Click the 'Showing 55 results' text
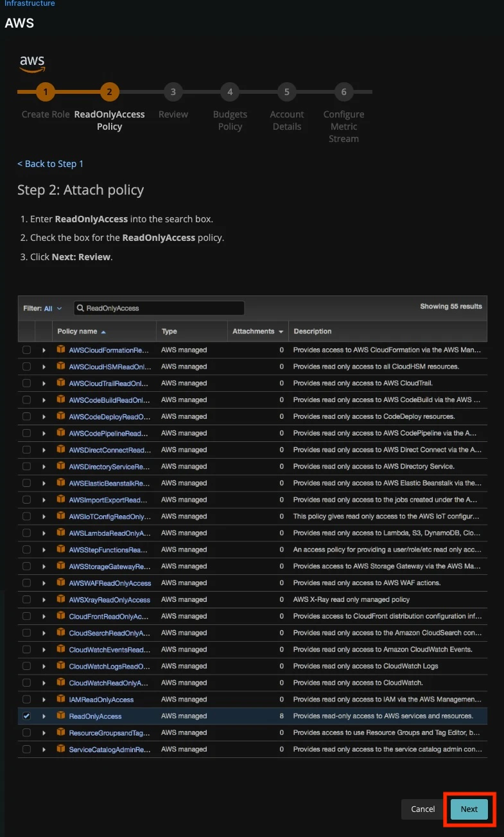Viewport: 504px width, 837px height. click(x=451, y=306)
